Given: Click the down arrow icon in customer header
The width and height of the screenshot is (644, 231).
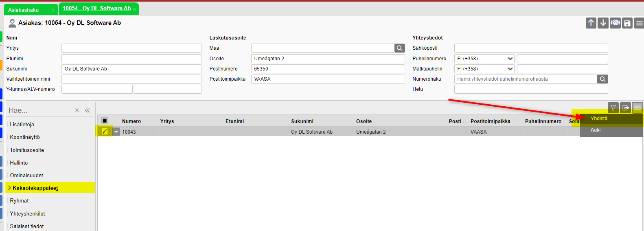Looking at the screenshot, I should tap(603, 23).
